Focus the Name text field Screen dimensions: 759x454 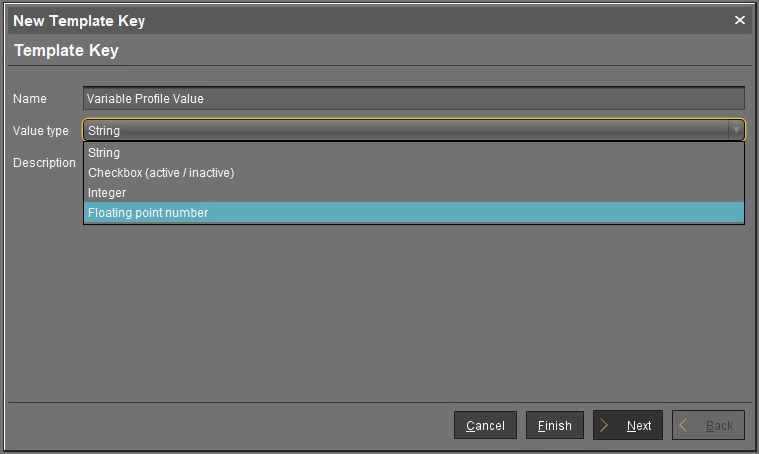414,98
